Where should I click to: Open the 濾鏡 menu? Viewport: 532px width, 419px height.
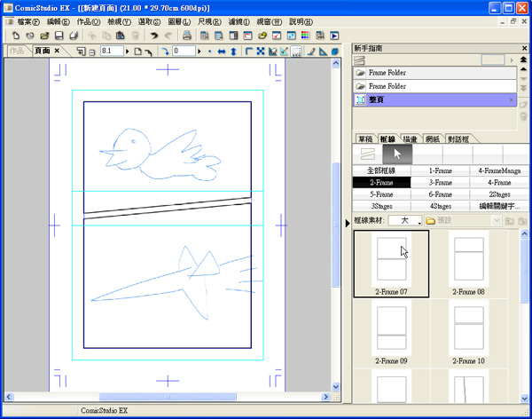(238, 21)
